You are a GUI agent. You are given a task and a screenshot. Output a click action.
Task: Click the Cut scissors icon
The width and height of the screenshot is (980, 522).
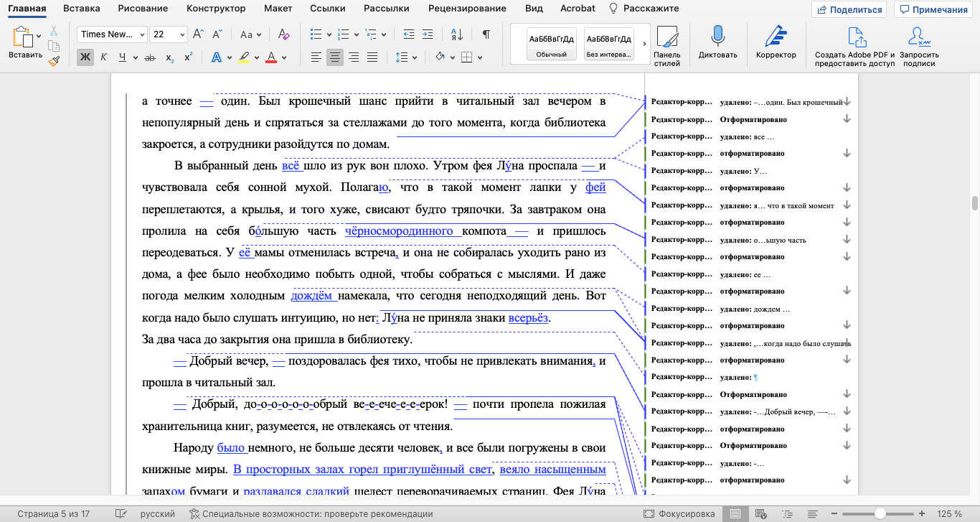[x=54, y=32]
